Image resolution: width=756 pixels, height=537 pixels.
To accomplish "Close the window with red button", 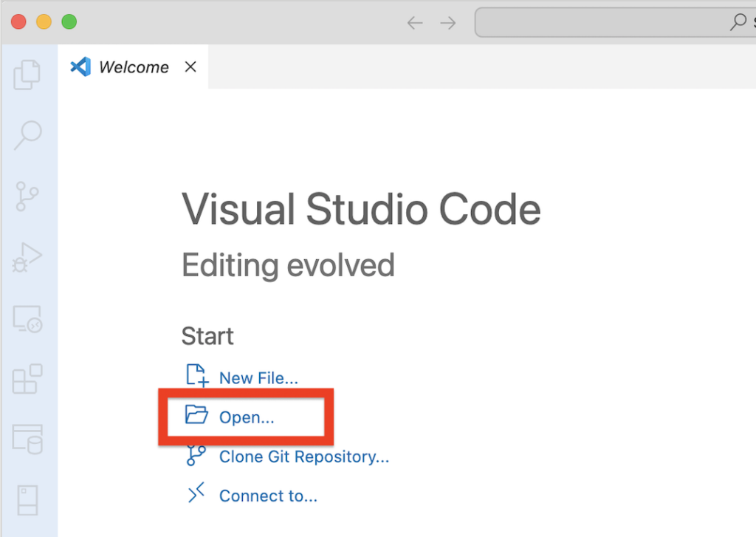I will 18,22.
